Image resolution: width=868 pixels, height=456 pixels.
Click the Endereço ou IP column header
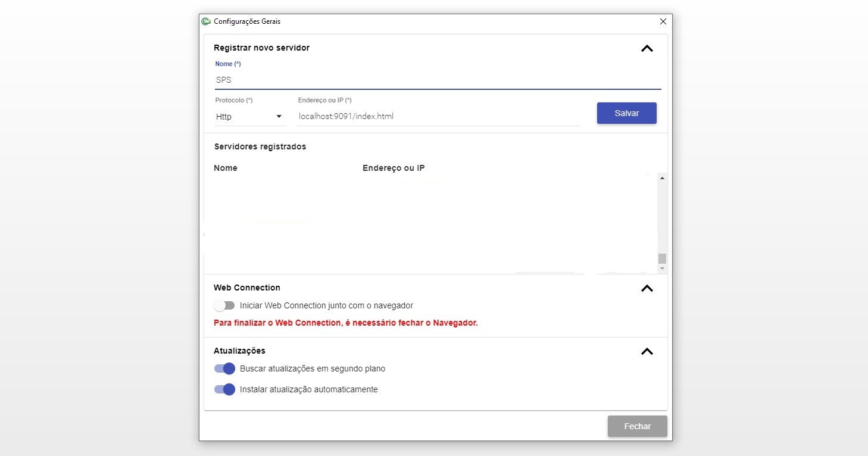pyautogui.click(x=394, y=168)
